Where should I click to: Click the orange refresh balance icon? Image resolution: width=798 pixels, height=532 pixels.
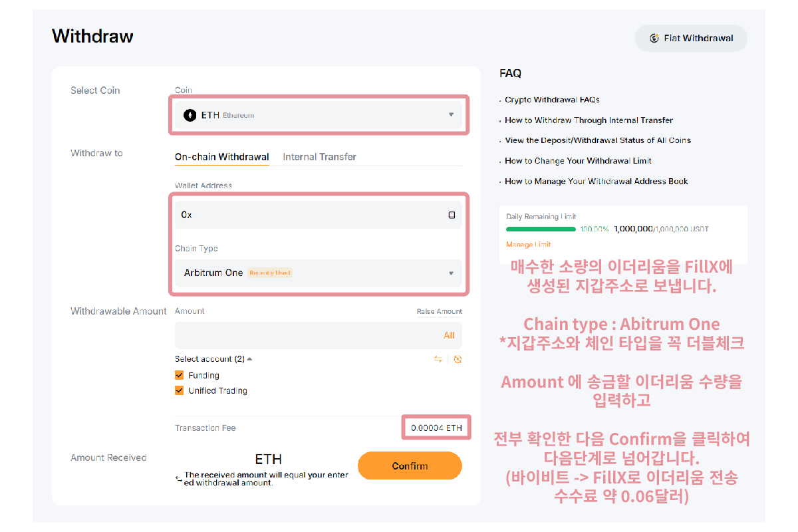[x=458, y=359]
